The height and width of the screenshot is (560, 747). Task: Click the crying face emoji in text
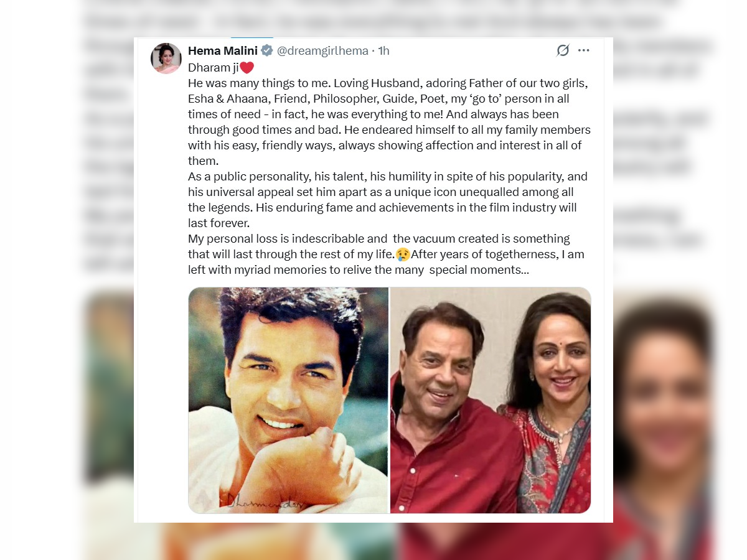pos(403,254)
